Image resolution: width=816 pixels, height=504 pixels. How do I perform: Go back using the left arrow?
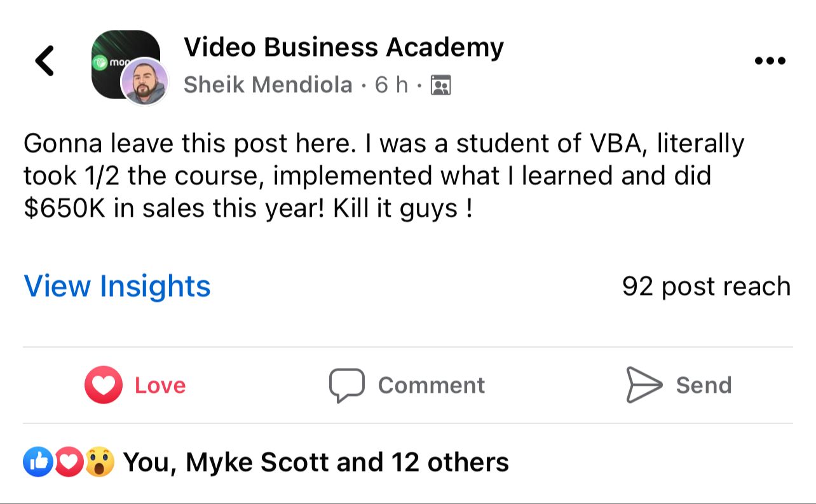pyautogui.click(x=44, y=61)
